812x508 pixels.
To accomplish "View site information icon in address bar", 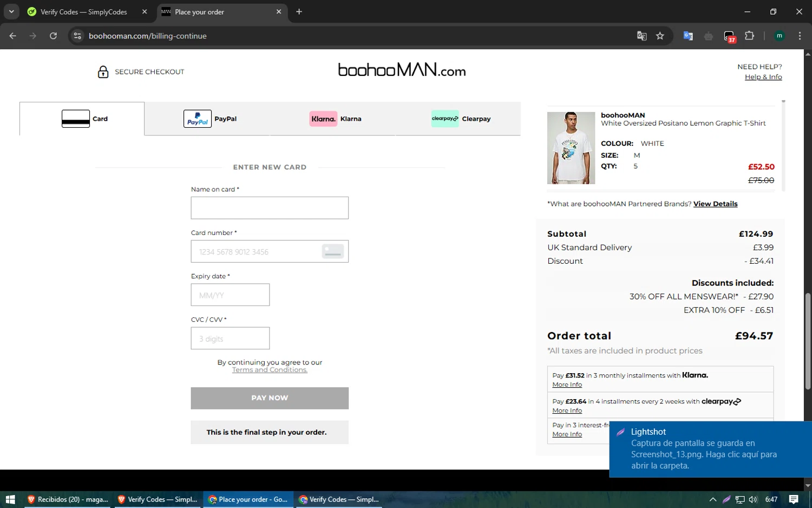I will pos(77,36).
